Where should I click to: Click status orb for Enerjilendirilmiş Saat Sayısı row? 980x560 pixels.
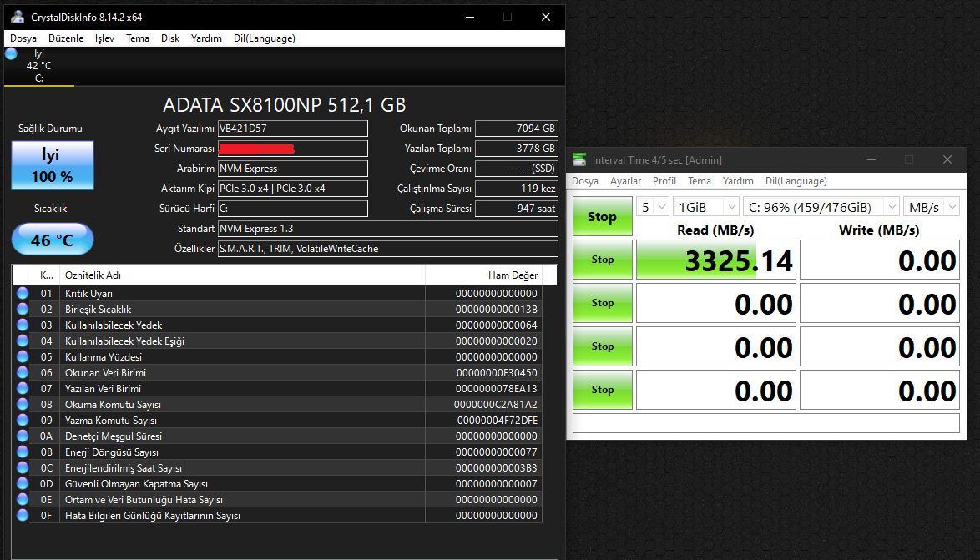[23, 467]
